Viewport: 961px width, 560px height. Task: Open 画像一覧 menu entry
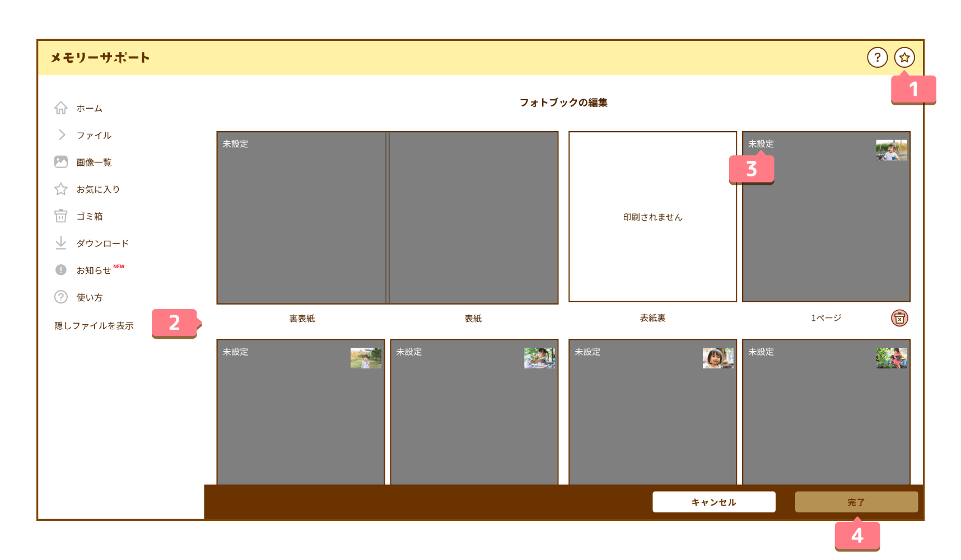pos(94,162)
